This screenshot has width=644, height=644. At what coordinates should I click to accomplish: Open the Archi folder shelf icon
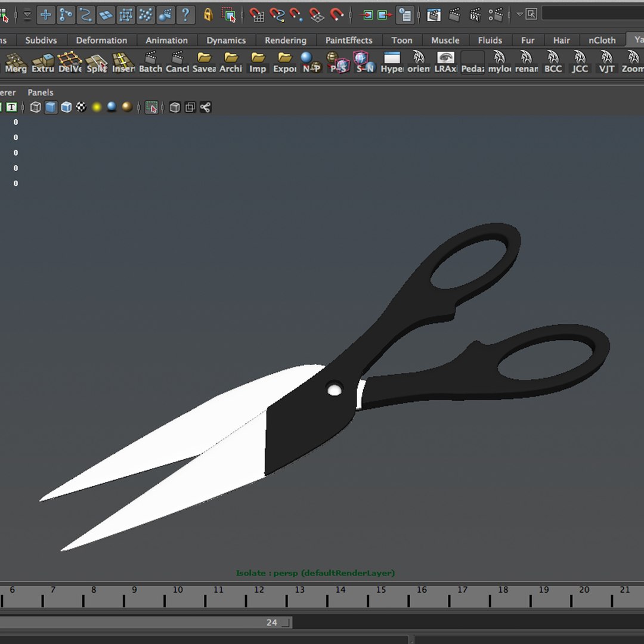coord(231,63)
